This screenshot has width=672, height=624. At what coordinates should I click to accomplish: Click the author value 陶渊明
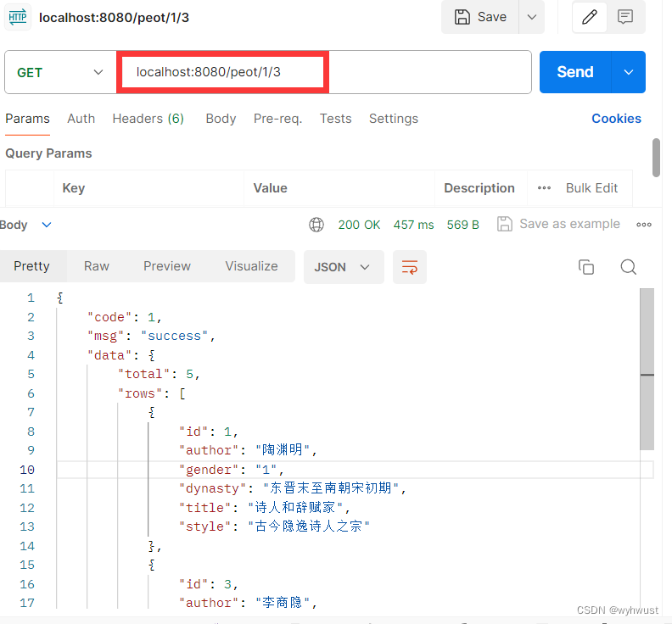pyautogui.click(x=283, y=449)
